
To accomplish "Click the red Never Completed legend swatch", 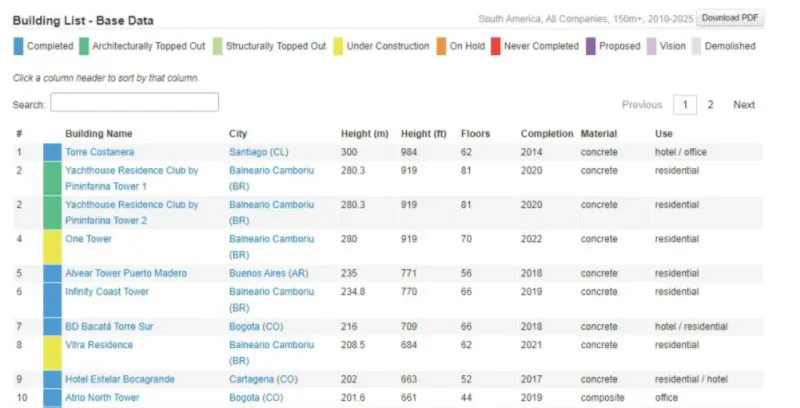I will pos(495,46).
